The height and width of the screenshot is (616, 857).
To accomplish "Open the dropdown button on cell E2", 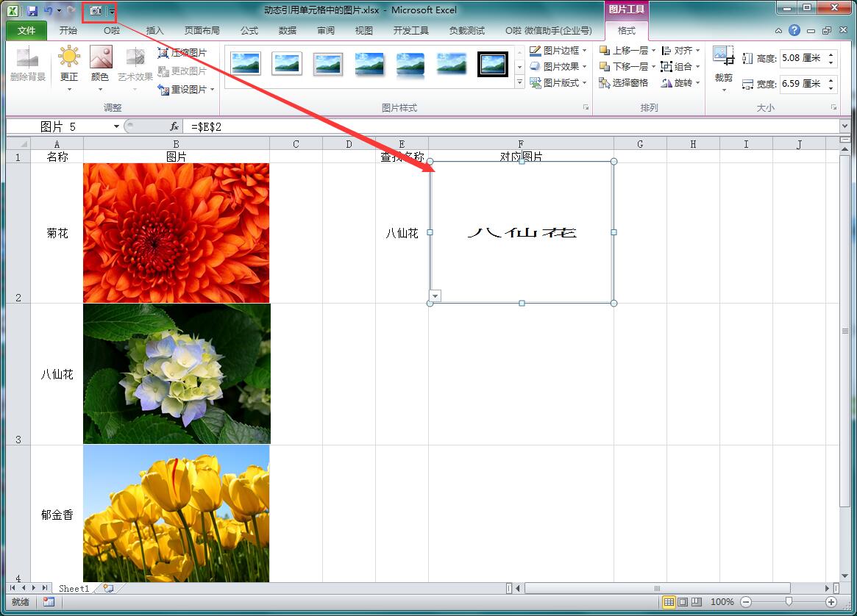I will click(435, 296).
